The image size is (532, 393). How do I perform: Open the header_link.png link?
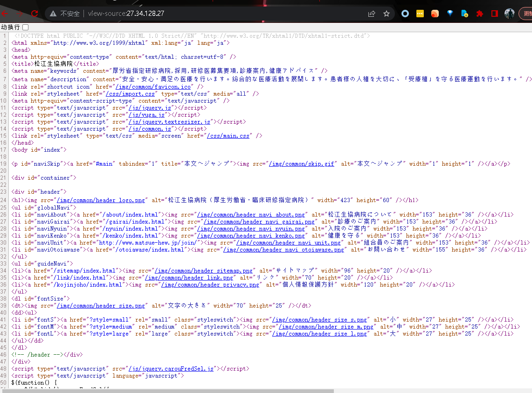click(x=189, y=278)
